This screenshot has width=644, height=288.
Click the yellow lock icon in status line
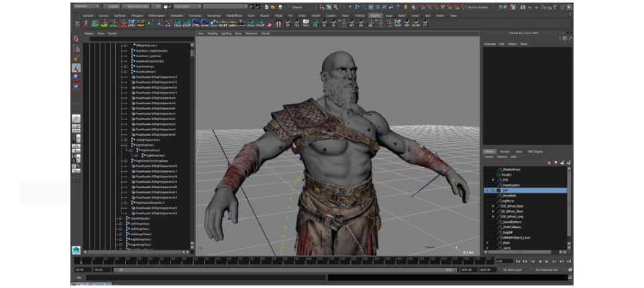click(407, 7)
